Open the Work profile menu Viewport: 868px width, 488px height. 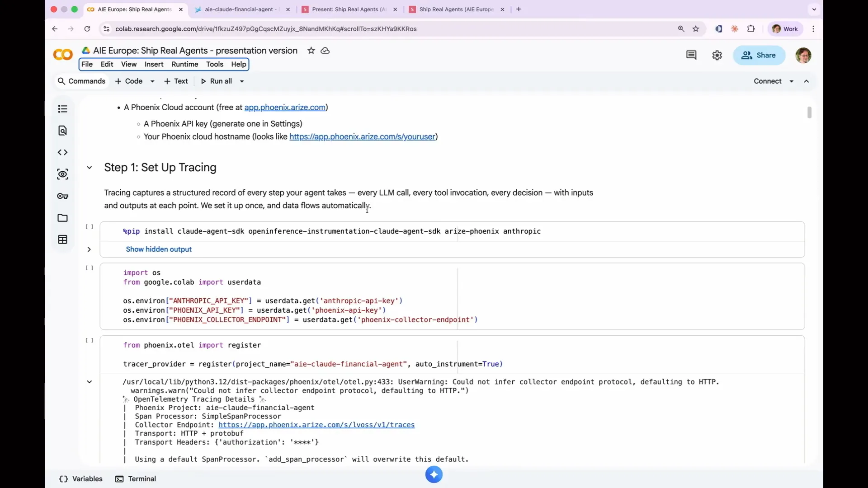[785, 29]
